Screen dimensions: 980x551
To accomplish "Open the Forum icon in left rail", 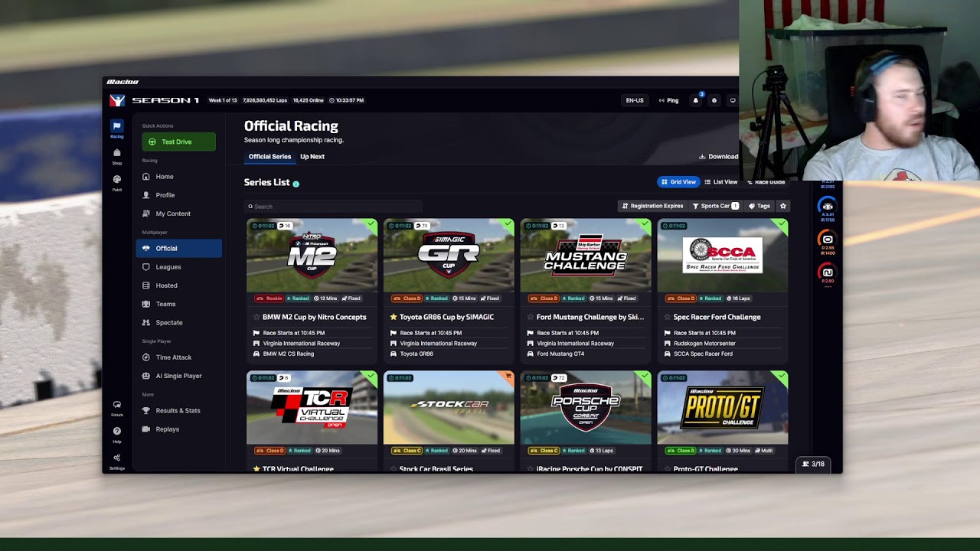I will tap(116, 407).
